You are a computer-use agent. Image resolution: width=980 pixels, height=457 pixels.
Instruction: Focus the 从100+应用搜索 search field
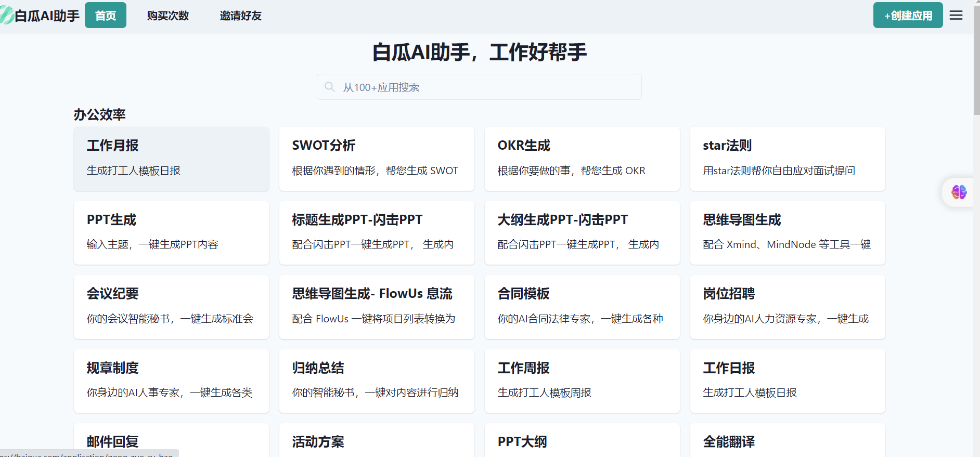(484, 87)
